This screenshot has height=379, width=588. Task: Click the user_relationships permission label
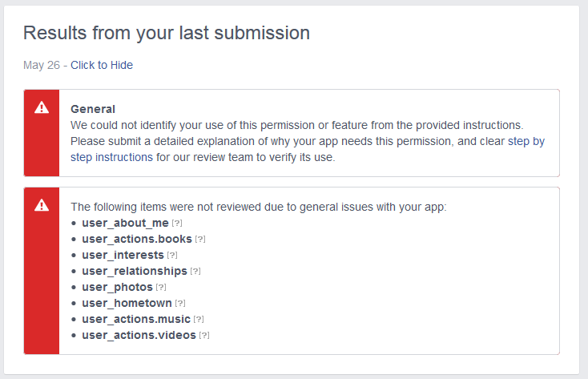point(134,271)
